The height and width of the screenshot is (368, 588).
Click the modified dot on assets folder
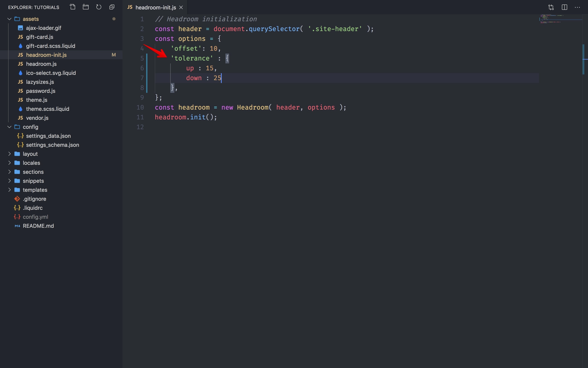tap(114, 19)
